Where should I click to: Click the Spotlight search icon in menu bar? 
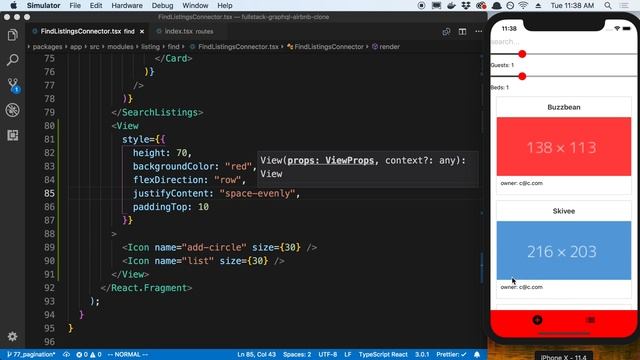[x=608, y=6]
